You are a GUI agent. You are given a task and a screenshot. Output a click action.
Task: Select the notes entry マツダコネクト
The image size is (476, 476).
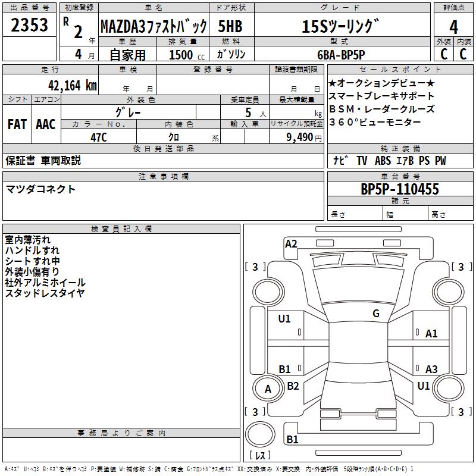(x=40, y=189)
